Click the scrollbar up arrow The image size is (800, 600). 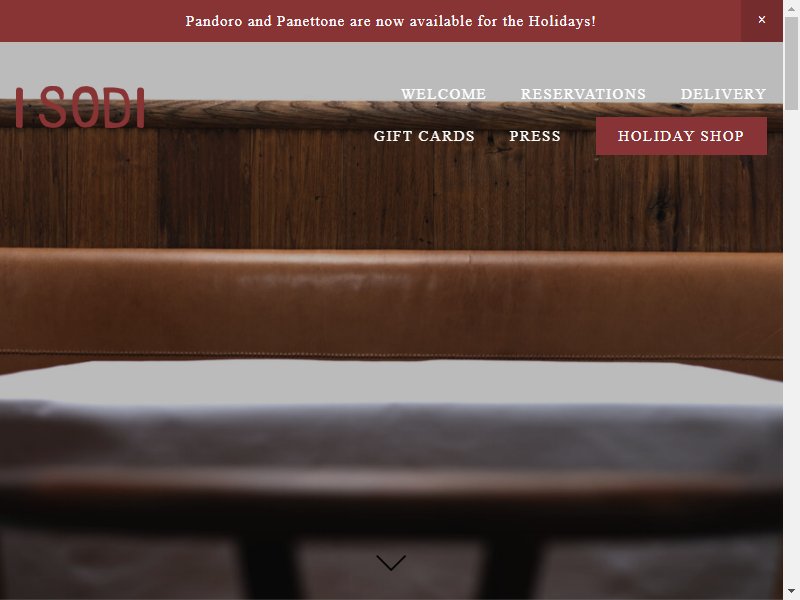(x=791, y=8)
